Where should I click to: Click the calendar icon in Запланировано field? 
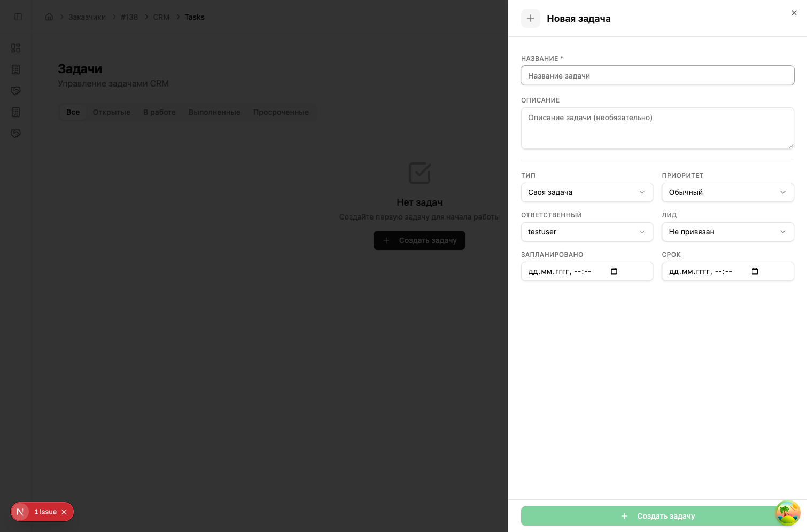click(x=614, y=271)
